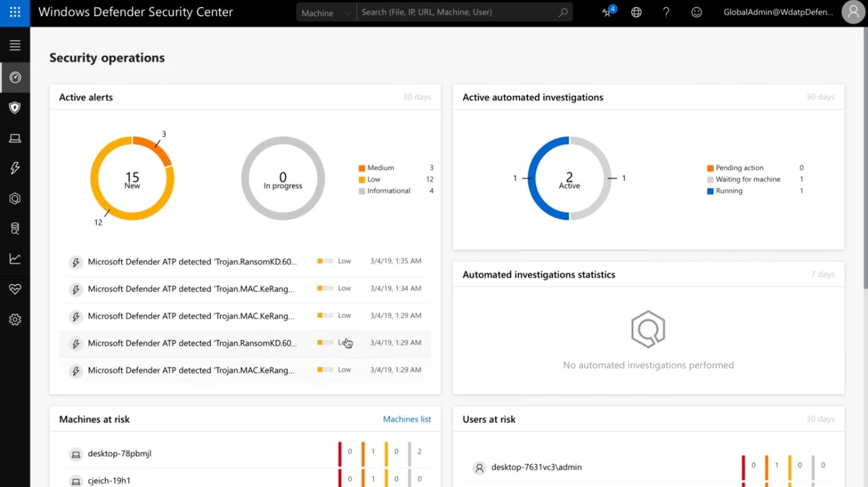
Task: Open the globe language selector
Action: pyautogui.click(x=636, y=12)
